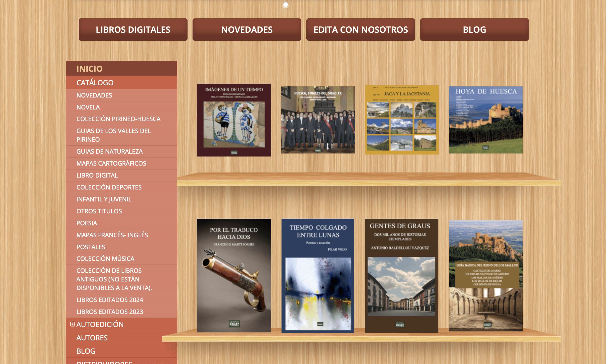This screenshot has height=364, width=606.
Task: Open the CATÁLOGO sidebar menu item
Action: click(x=95, y=83)
